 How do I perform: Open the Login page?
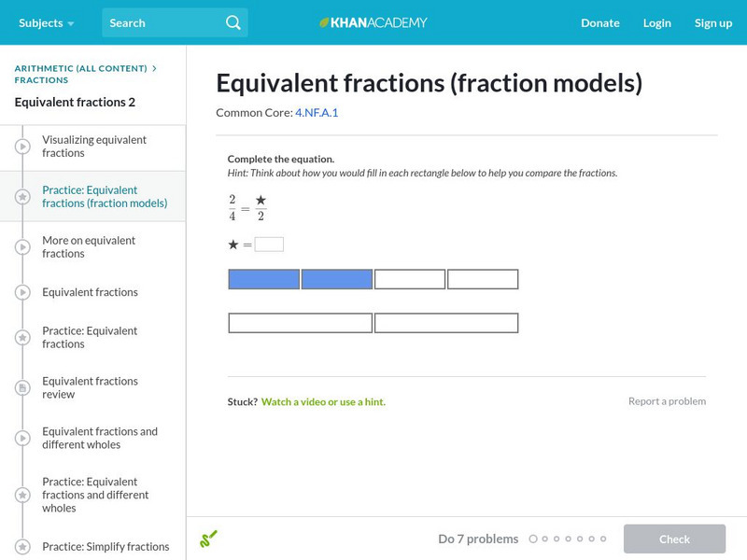pos(656,22)
